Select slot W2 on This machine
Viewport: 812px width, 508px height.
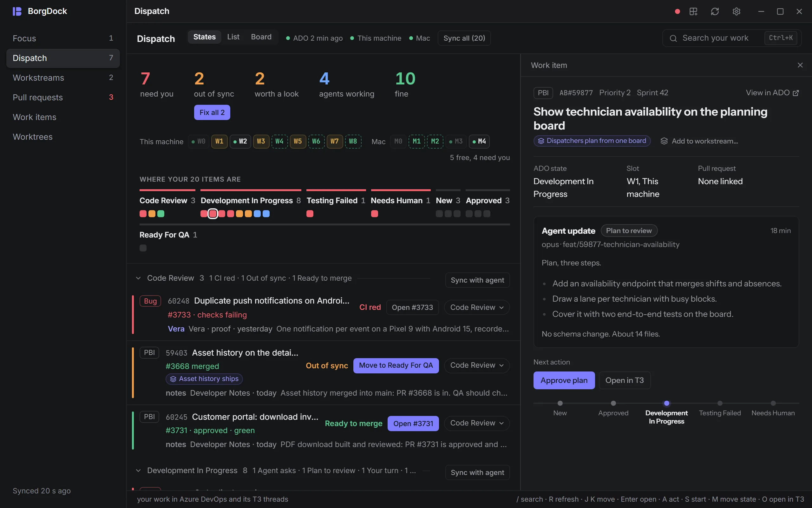click(240, 142)
